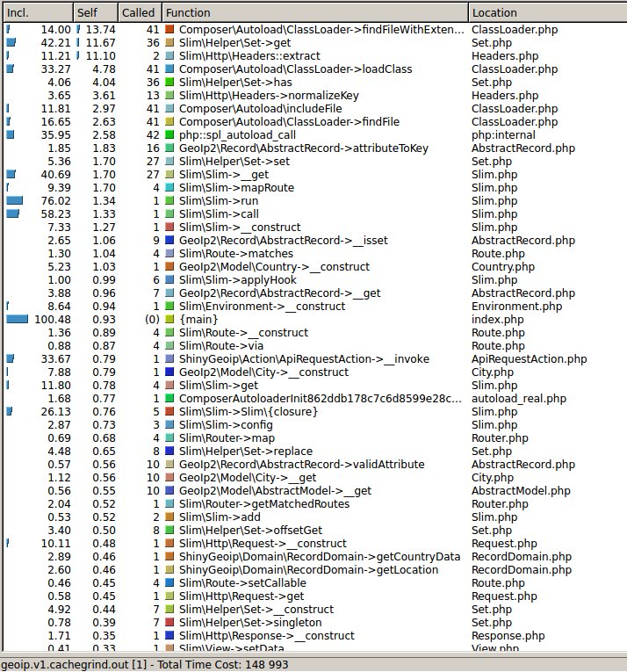Select the Slim\Slim->config function row
This screenshot has width=627, height=672.
click(315, 424)
